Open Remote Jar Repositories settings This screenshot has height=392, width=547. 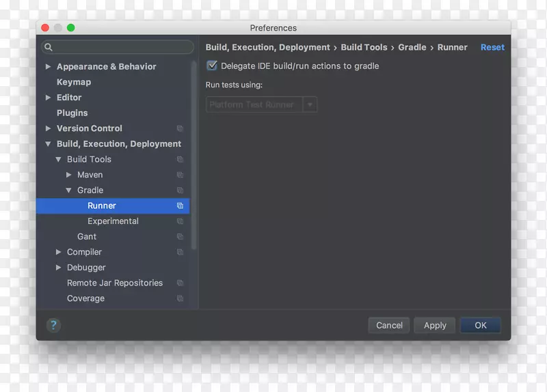(115, 283)
